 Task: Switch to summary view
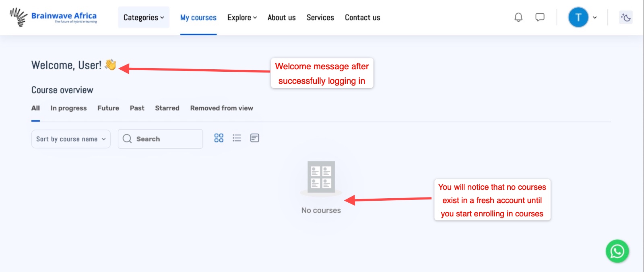pos(254,138)
